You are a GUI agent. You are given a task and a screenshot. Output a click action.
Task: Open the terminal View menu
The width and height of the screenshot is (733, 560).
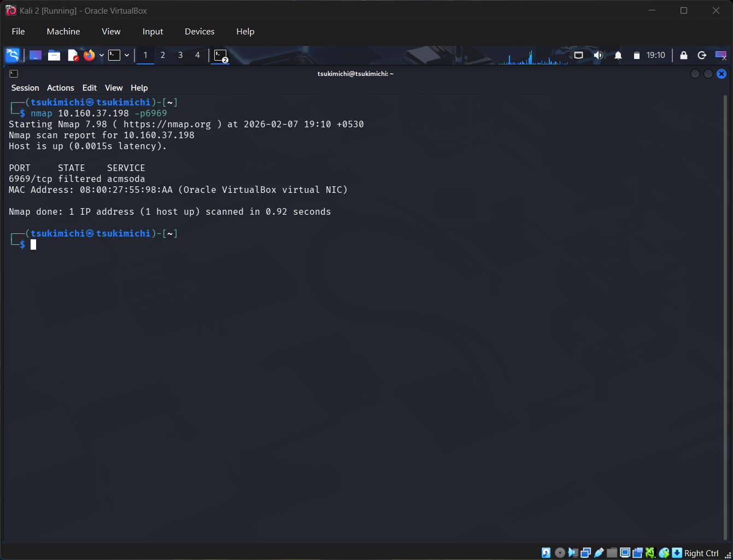click(x=114, y=88)
